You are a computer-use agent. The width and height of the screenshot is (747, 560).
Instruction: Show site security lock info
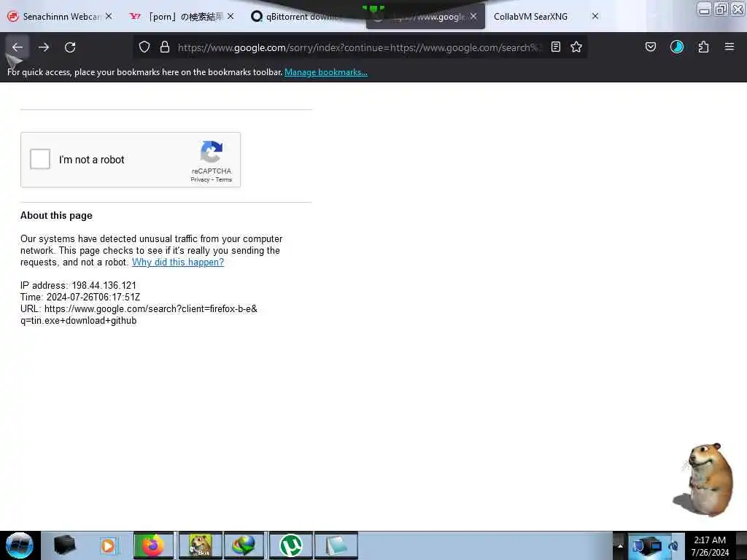(165, 47)
